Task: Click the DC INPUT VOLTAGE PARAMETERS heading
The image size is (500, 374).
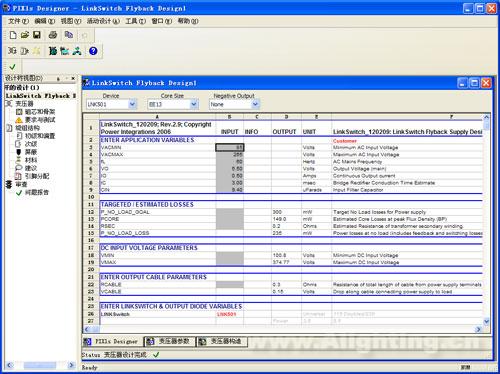Action: [149, 248]
